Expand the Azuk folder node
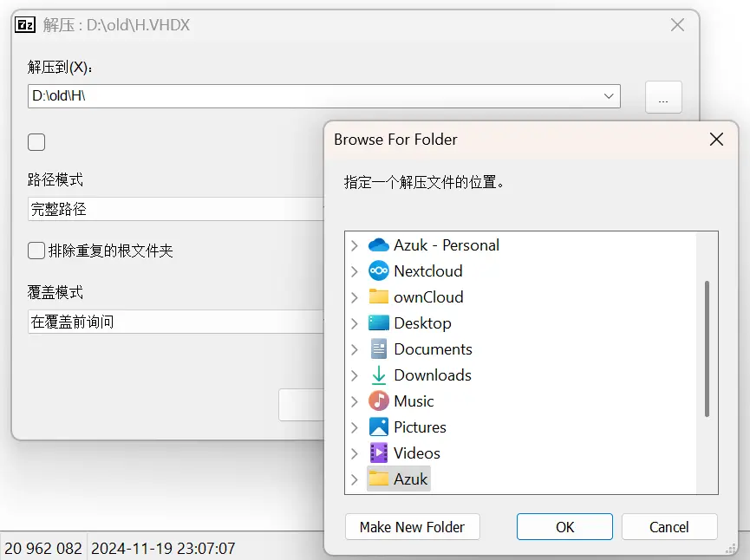Viewport: 750px width, 560px height. (x=355, y=479)
